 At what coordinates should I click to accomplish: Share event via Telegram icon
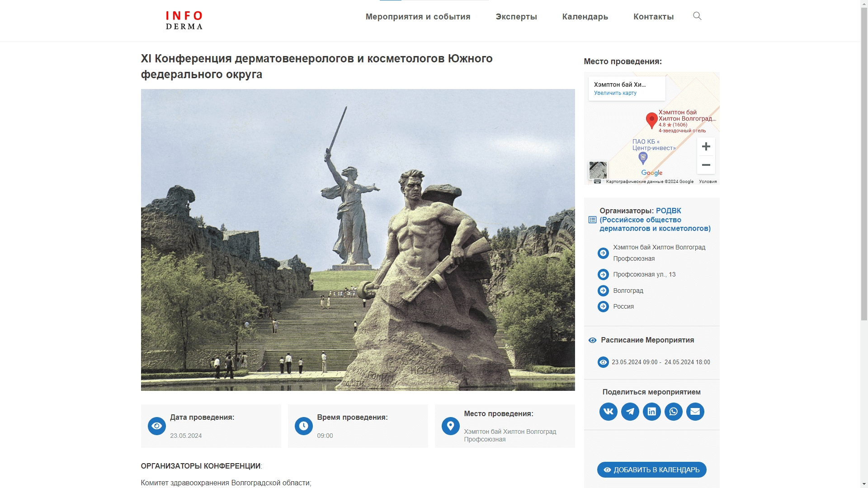point(630,412)
